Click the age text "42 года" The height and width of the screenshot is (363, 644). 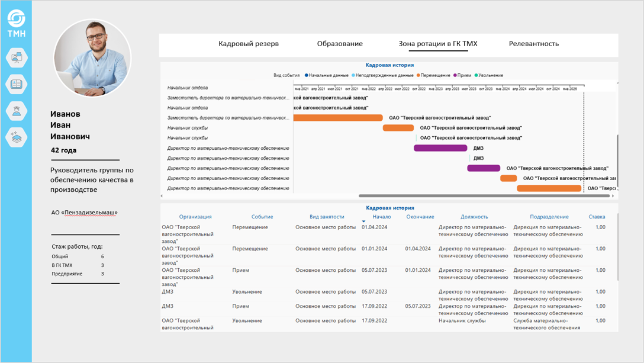(x=64, y=150)
